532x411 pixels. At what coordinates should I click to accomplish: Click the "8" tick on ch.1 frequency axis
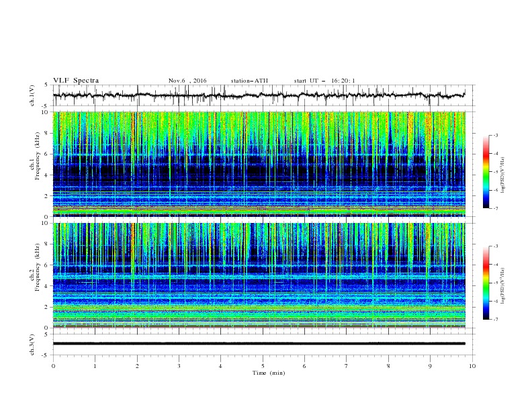tap(46, 133)
